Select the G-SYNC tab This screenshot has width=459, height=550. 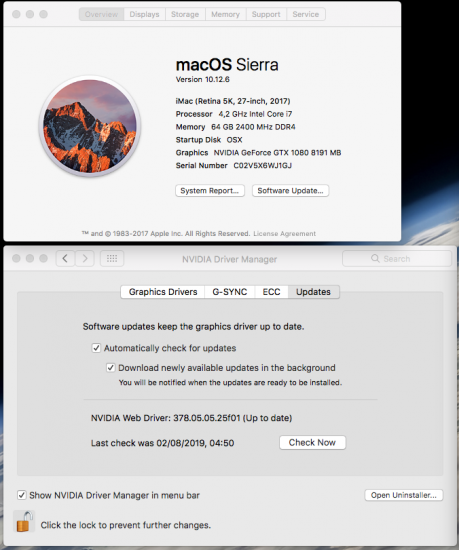[230, 292]
